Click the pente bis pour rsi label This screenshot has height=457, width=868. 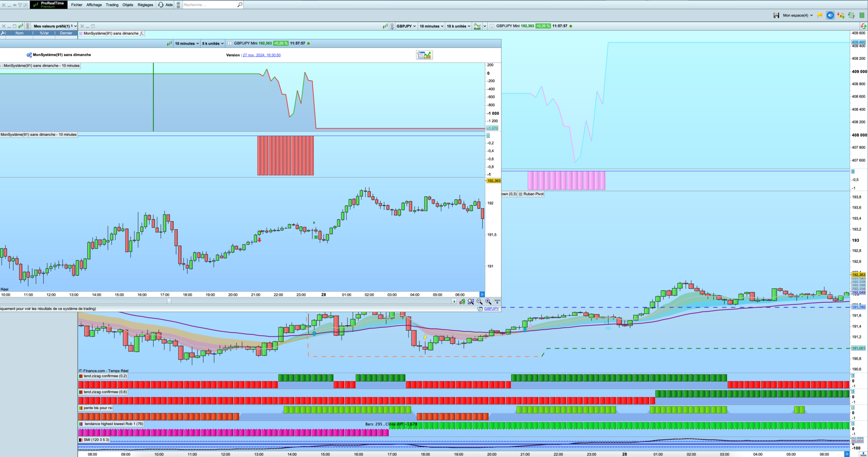98,408
